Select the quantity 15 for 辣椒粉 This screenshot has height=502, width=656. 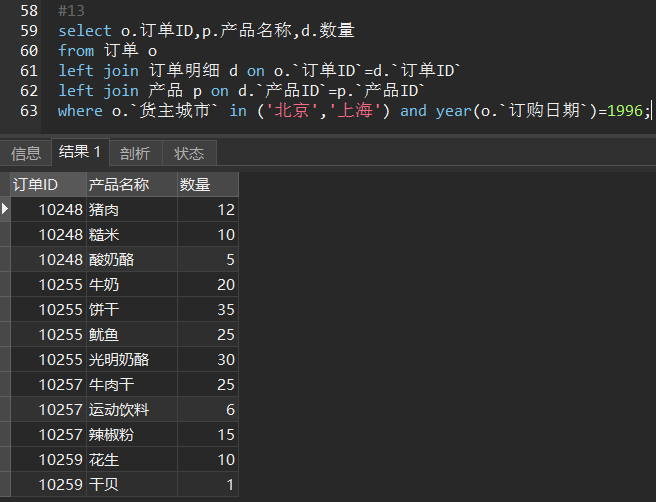coord(207,434)
